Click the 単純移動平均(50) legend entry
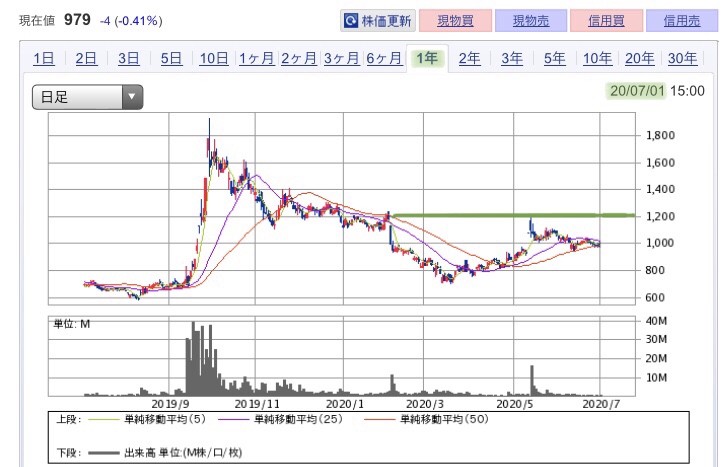This screenshot has width=727, height=467. (444, 419)
